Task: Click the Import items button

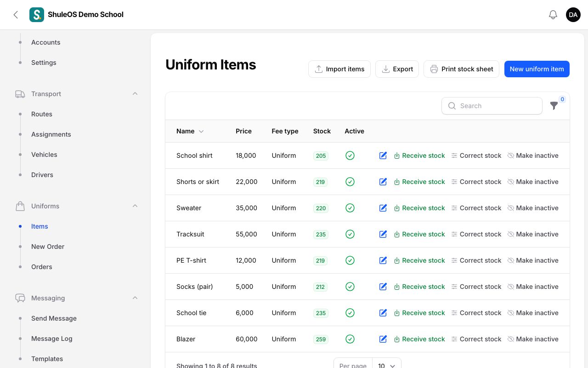Action: [x=339, y=69]
